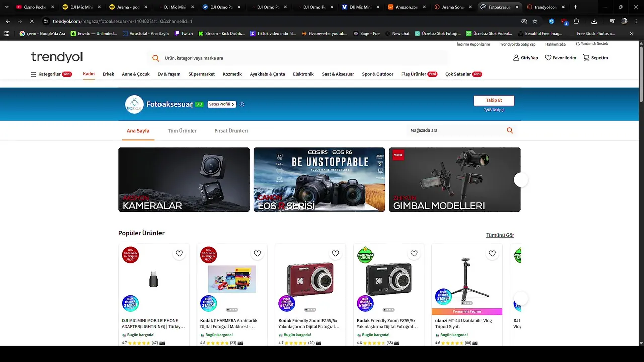Image resolution: width=644 pixels, height=362 pixels.
Task: Open çeviri - Google'da Ara bookmark
Action: (x=42, y=33)
